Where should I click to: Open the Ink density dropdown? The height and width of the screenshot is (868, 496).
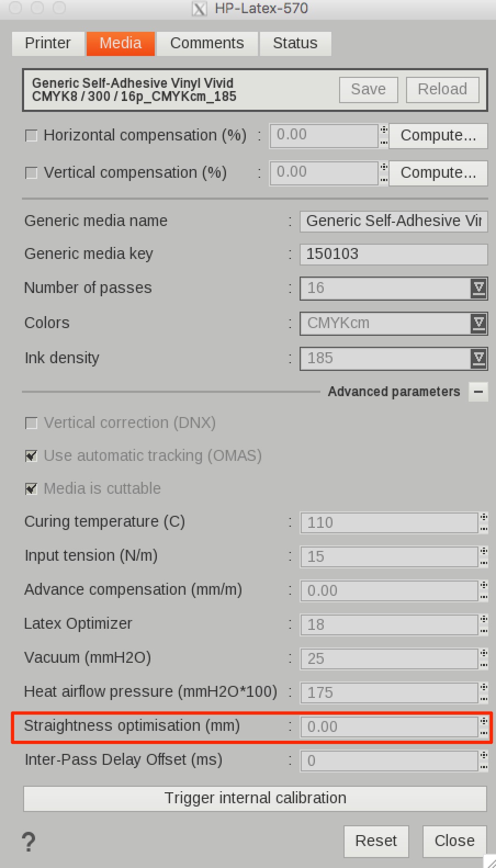coord(478,358)
